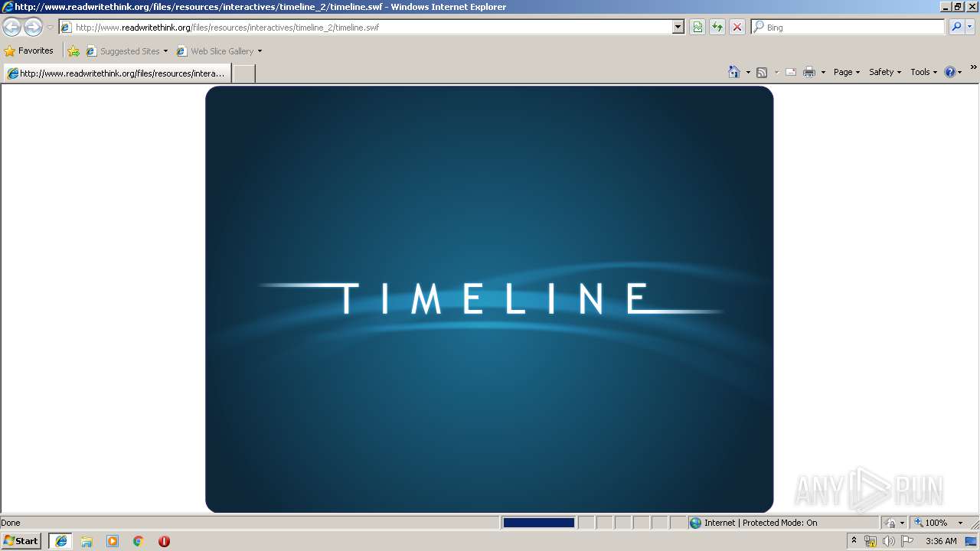The width and height of the screenshot is (980, 551).
Task: Click the Done status text
Action: [11, 523]
